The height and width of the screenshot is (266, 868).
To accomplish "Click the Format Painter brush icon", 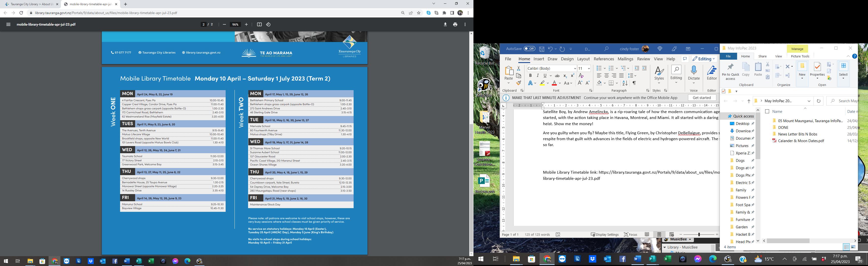I will point(519,83).
